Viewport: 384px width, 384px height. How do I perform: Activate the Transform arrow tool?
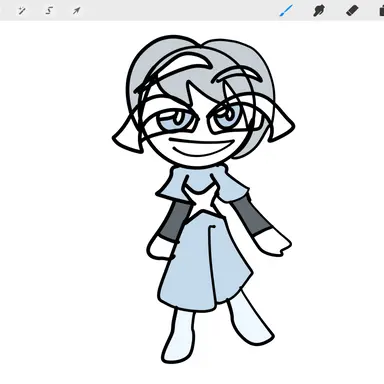coord(76,11)
